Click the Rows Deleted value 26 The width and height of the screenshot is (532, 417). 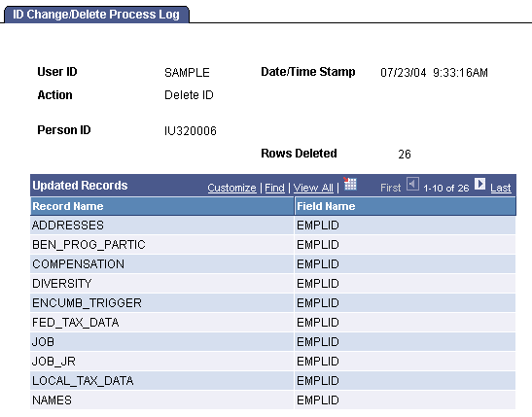click(x=405, y=155)
